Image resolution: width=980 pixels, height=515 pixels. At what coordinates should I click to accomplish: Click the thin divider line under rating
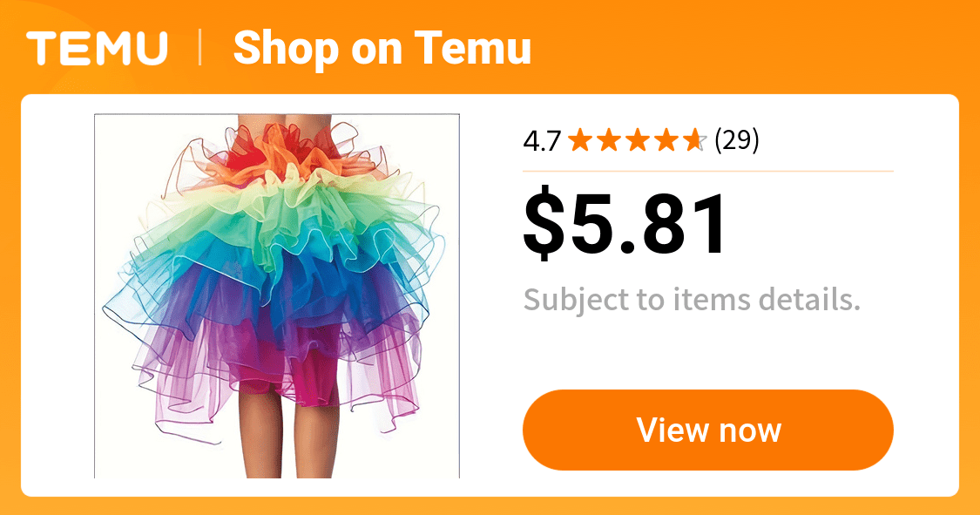point(708,171)
